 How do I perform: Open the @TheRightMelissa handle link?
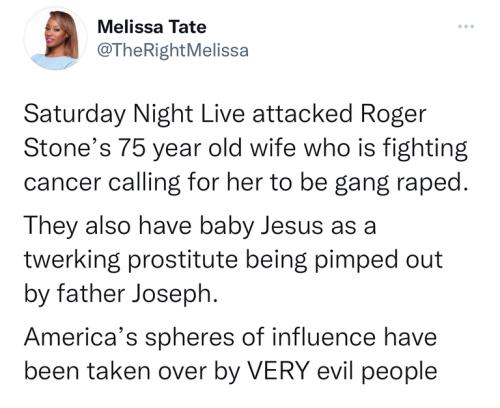point(173,50)
